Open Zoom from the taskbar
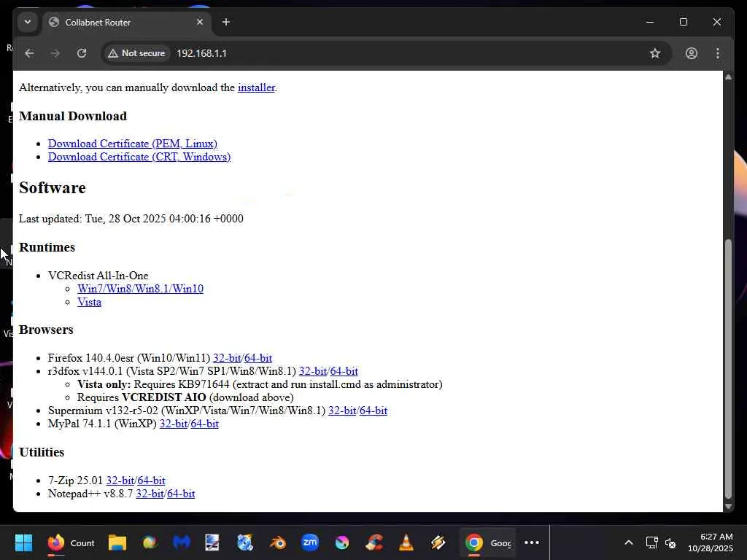Image resolution: width=747 pixels, height=560 pixels. pyautogui.click(x=310, y=542)
